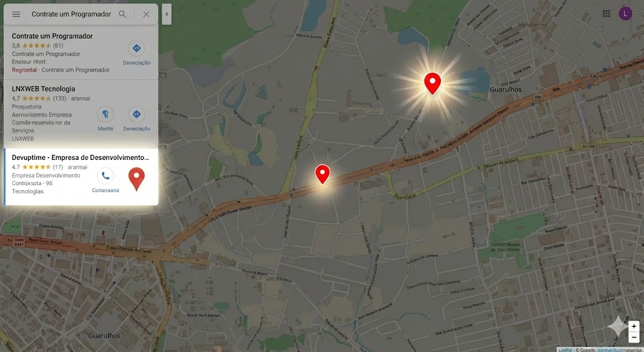
Task: Get directions to Contrate um Programador
Action: point(136,48)
